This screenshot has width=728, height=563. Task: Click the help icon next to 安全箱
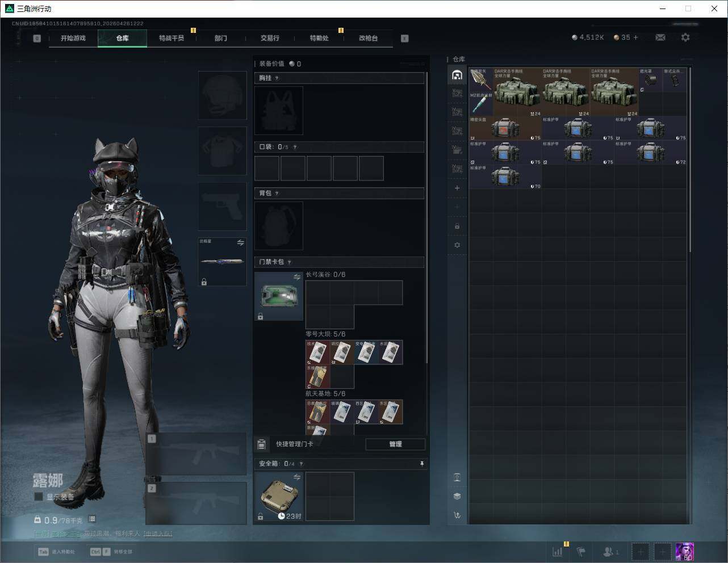tap(301, 464)
